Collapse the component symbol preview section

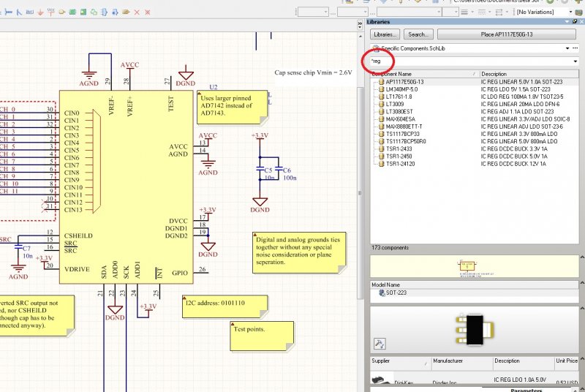pos(581,259)
